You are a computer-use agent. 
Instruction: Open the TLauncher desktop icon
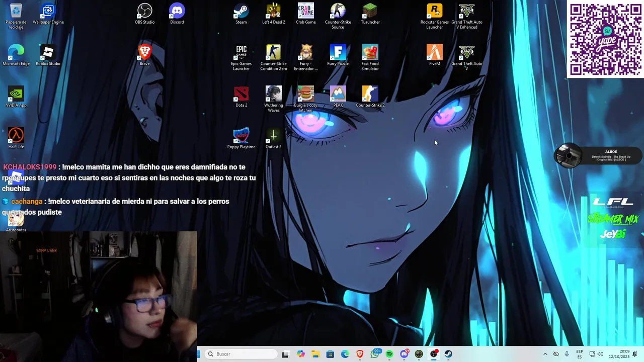point(370,14)
